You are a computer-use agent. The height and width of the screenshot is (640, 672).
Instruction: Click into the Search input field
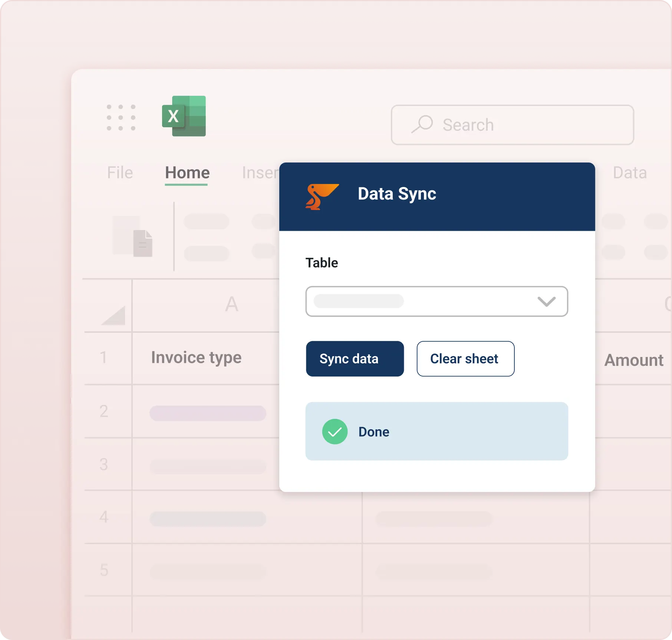tap(519, 125)
